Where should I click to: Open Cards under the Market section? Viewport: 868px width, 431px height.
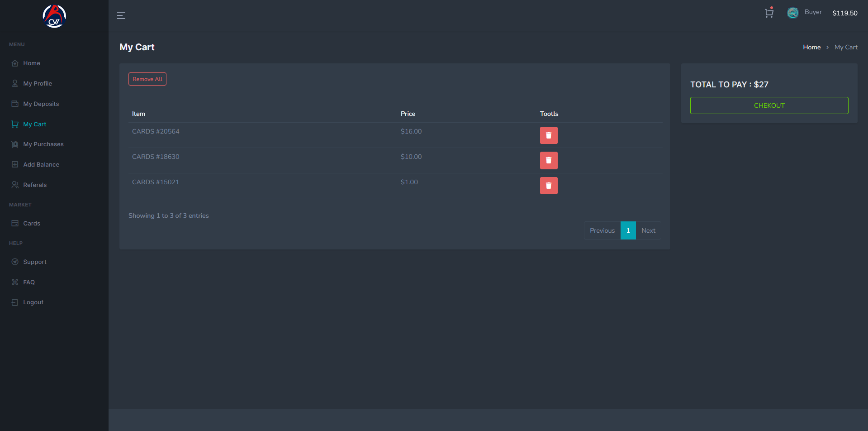pos(32,223)
